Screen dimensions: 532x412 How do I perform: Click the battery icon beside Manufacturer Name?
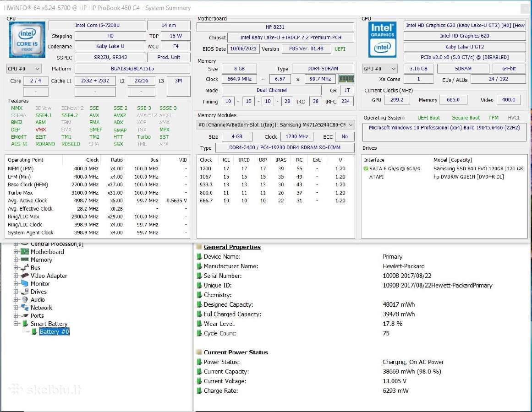199,266
